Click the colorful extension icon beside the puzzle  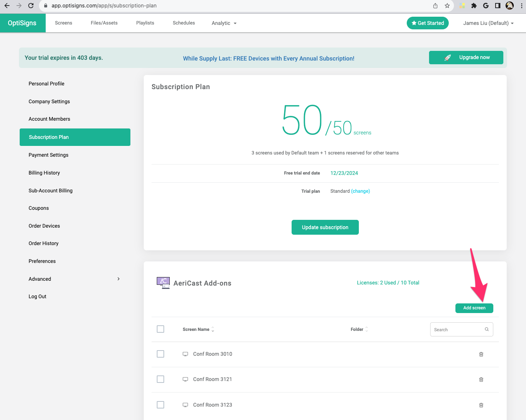click(x=462, y=6)
